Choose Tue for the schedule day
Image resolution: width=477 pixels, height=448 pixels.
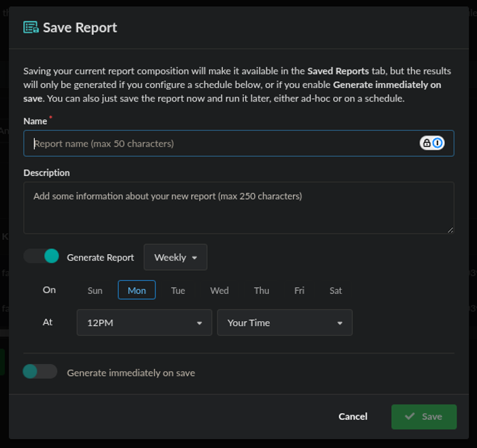[x=178, y=290]
